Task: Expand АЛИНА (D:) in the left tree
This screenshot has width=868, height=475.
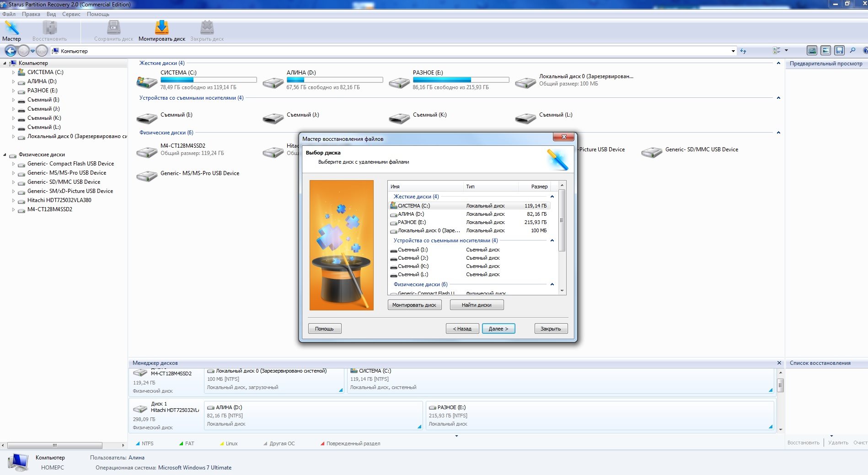Action: point(13,81)
